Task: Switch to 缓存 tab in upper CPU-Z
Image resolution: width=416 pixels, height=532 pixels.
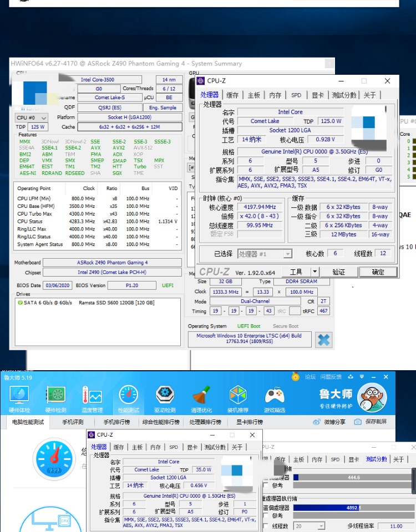Action: [x=232, y=95]
